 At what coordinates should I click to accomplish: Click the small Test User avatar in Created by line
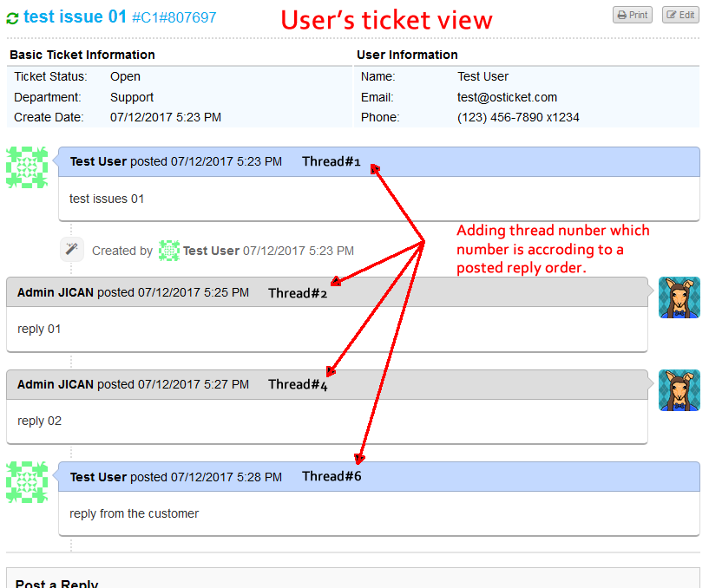pos(169,250)
